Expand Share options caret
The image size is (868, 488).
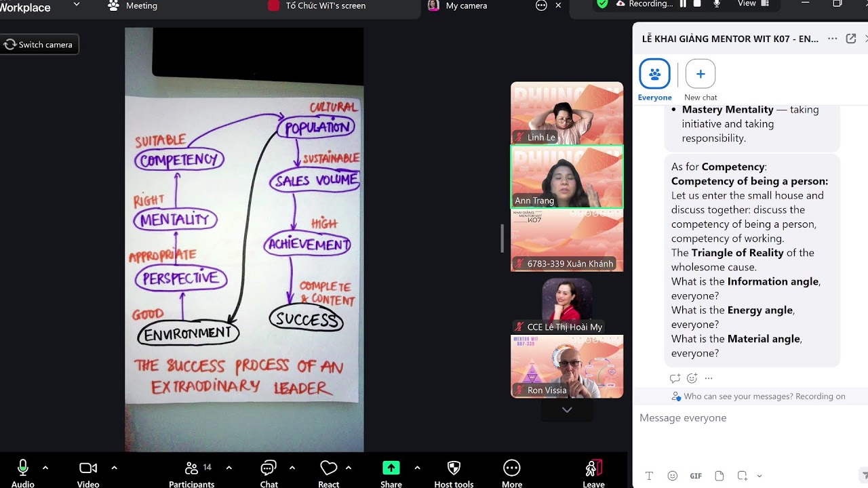[417, 468]
